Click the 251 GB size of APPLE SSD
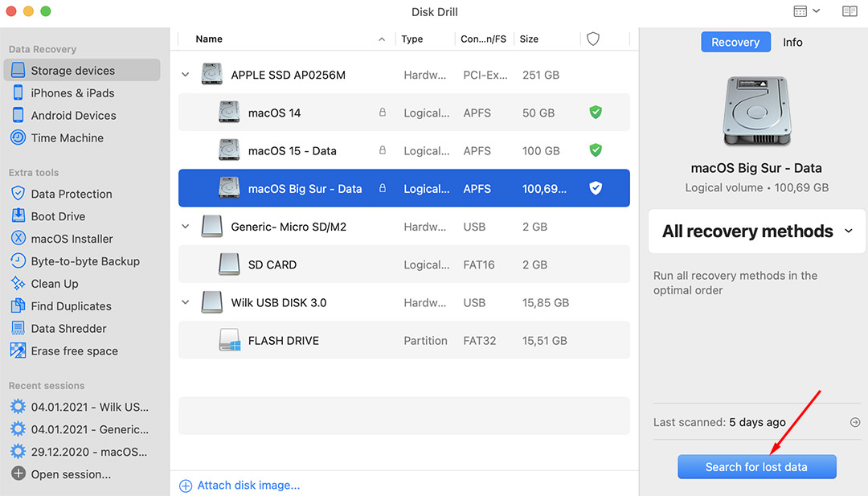The height and width of the screenshot is (496, 868). coord(541,75)
